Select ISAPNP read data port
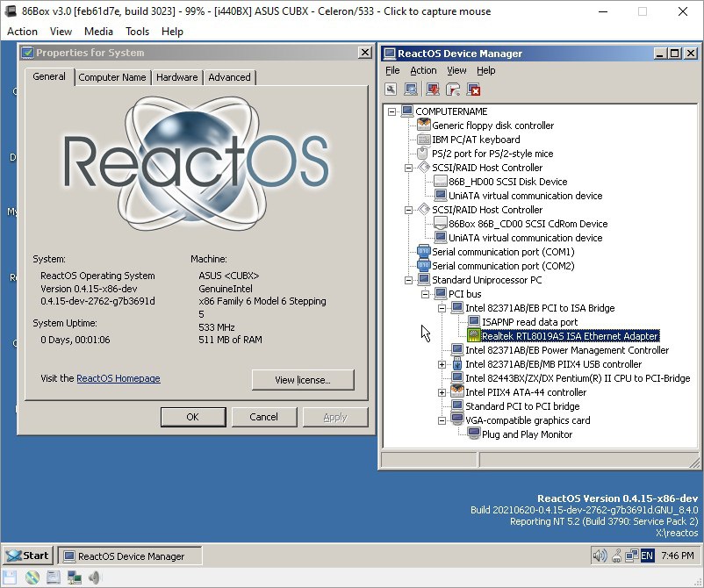The image size is (704, 588). click(529, 322)
